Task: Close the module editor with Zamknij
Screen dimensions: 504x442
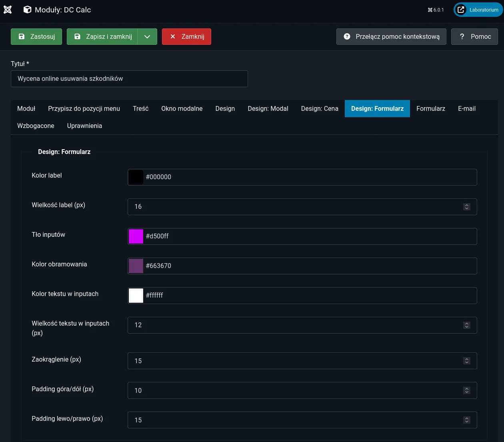Action: click(x=186, y=36)
